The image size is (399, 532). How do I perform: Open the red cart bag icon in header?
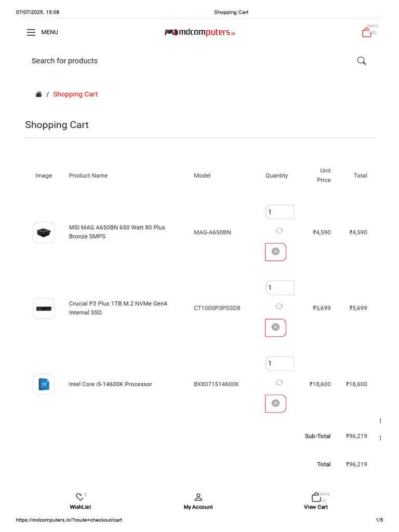[x=366, y=33]
